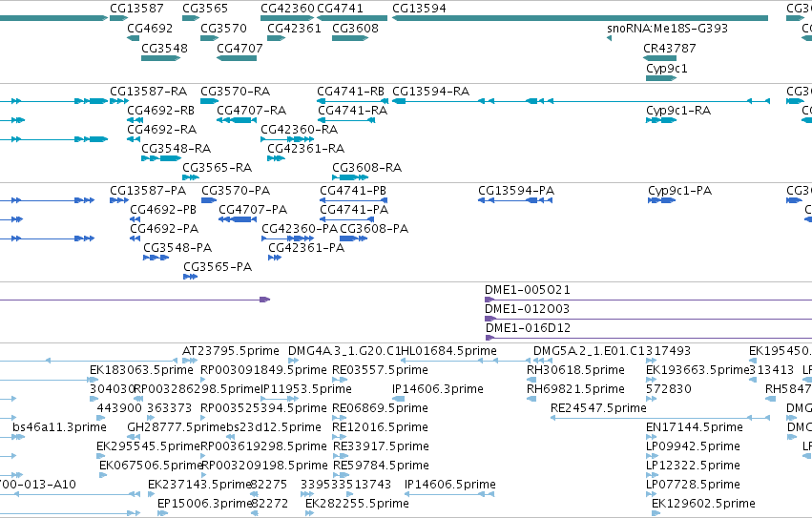Click EST IP14606.5prime
Viewport: 812px width, 518px height.
[x=449, y=495]
